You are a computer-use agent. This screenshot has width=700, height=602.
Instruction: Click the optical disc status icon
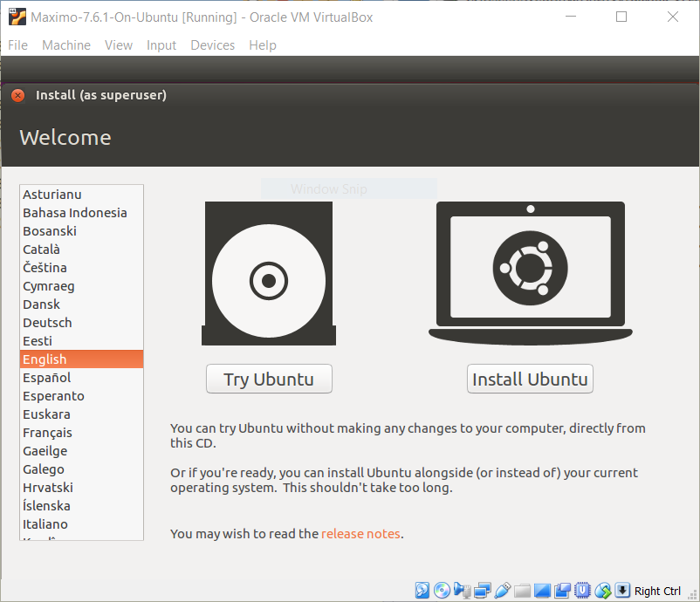442,590
